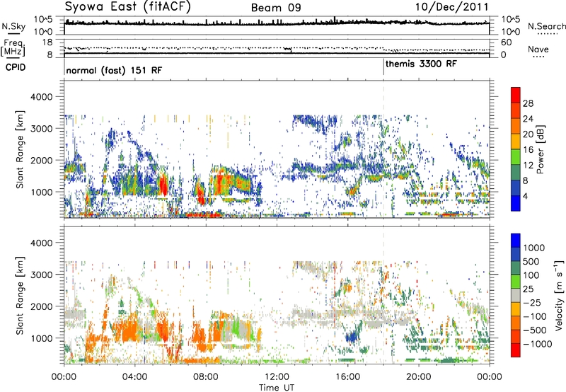The image size is (566, 392).
Task: Click the red bottom of Velocity colorbar
Action: (516, 350)
